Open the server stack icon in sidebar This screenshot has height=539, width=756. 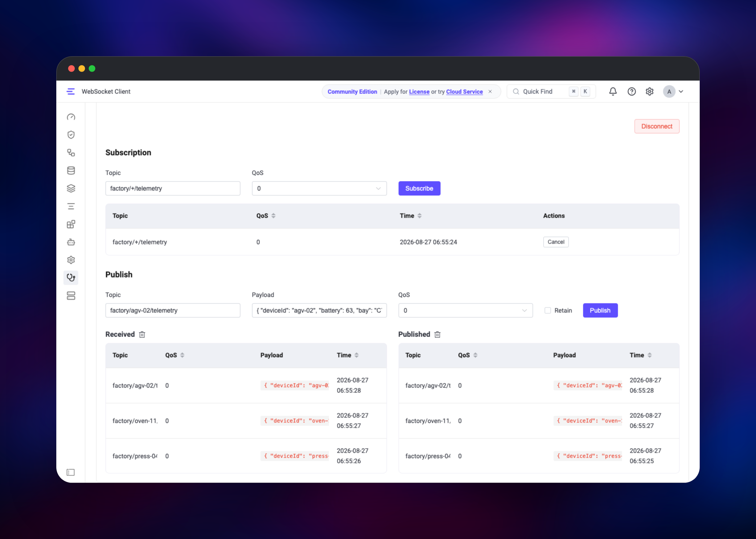tap(71, 296)
